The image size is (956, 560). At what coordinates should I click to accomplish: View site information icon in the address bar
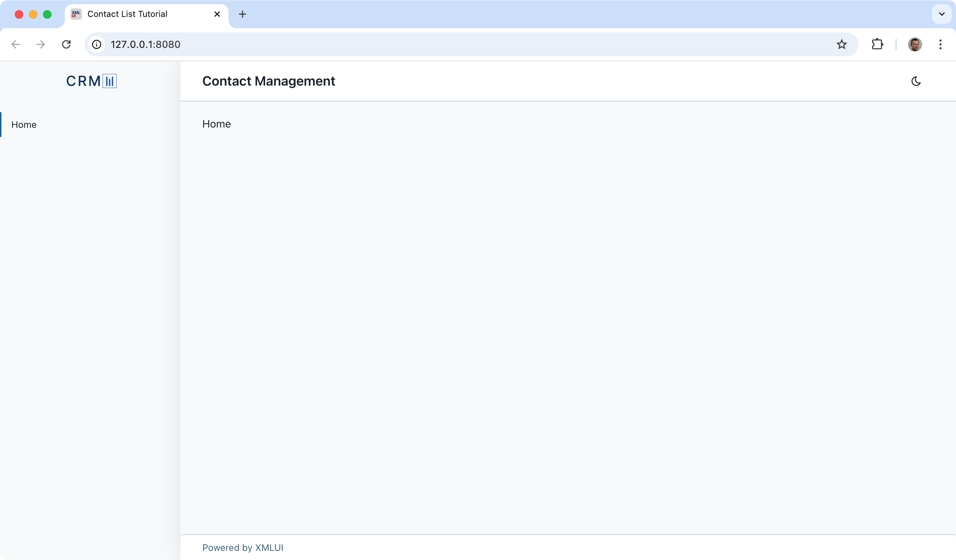point(97,44)
